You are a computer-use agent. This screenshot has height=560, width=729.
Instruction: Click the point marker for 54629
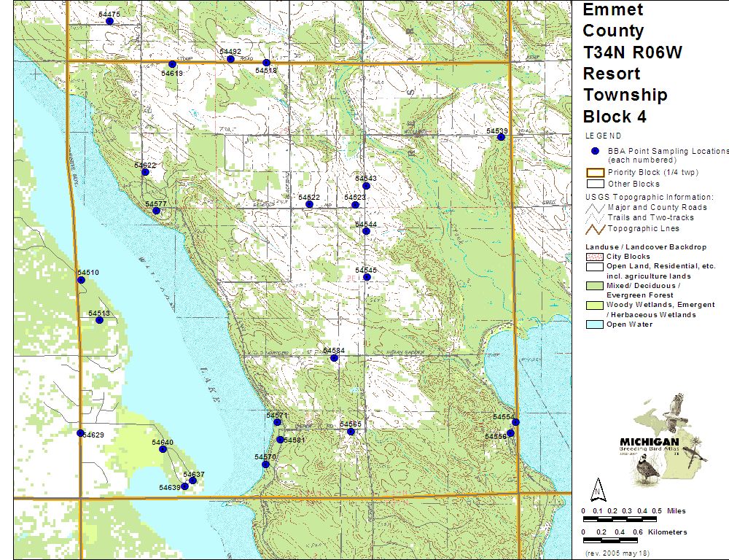80,433
